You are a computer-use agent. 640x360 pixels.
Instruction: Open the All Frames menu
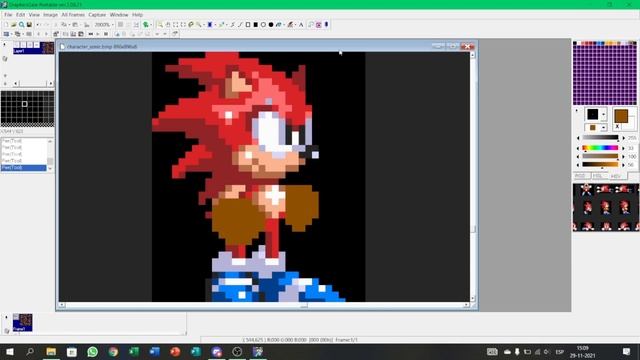pos(73,15)
